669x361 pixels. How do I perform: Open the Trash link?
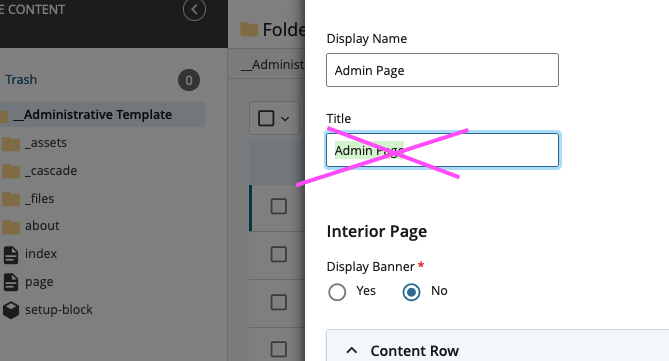(21, 80)
